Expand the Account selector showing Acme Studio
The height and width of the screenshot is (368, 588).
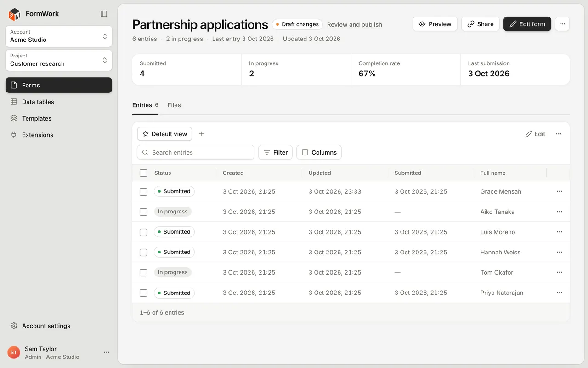[59, 36]
